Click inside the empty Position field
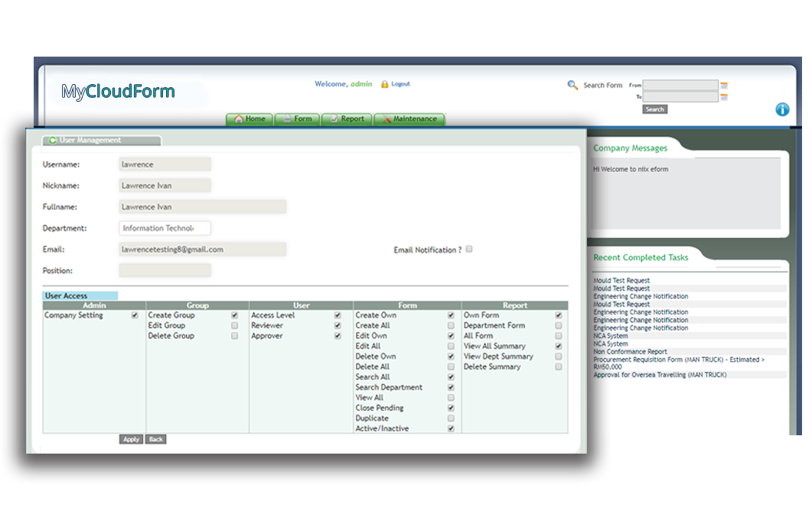 click(x=165, y=269)
